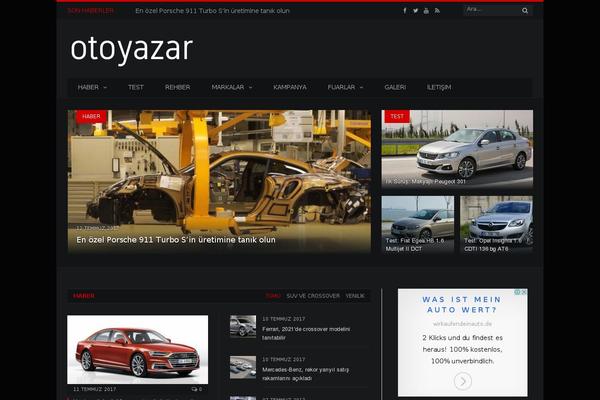Open the TEST menu item

(x=136, y=87)
